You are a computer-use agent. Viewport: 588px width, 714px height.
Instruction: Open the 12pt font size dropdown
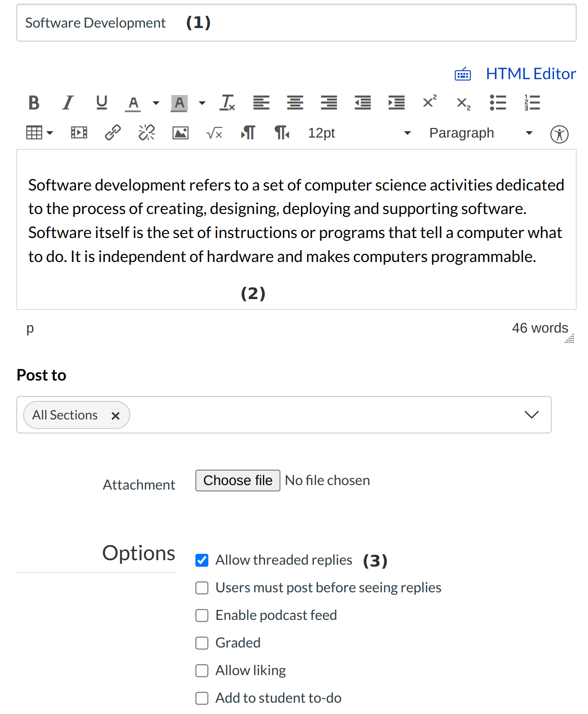pos(359,133)
